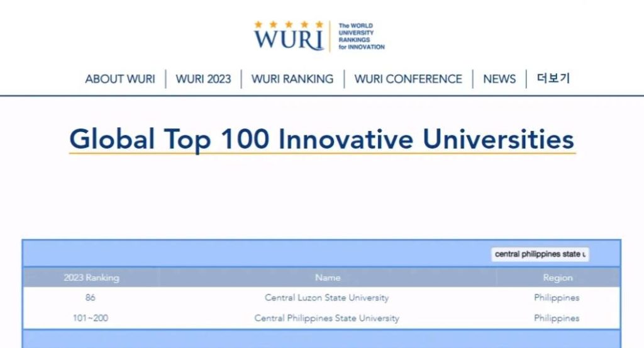Open the NEWS menu item
The width and height of the screenshot is (644, 348).
[499, 79]
